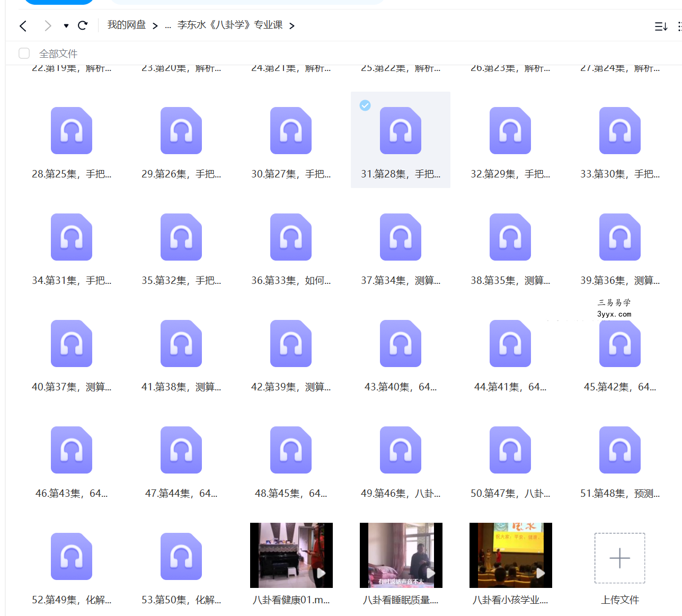Uncheck the selected file 31.第28集
This screenshot has width=682, height=616.
(365, 105)
